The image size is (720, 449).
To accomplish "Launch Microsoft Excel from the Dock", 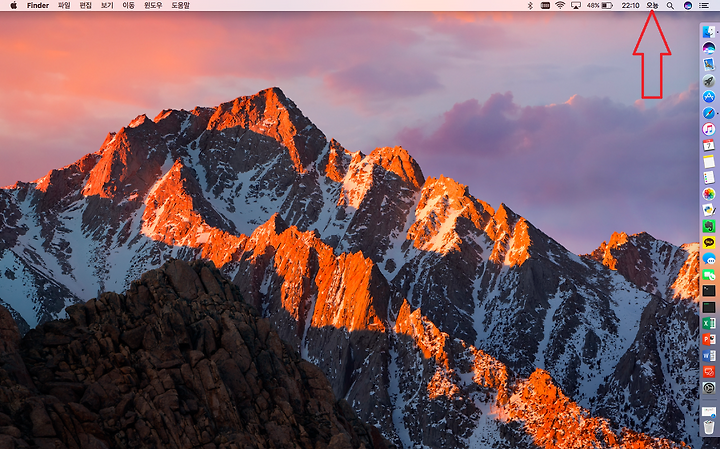I will (709, 323).
